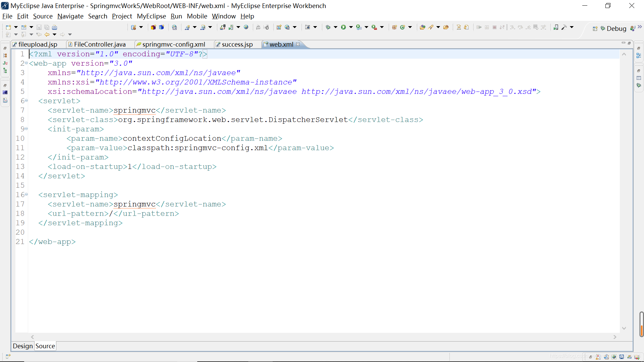Screen dimensions: 644x362
Task: Switch to the Debug perspective button
Action: (613, 28)
